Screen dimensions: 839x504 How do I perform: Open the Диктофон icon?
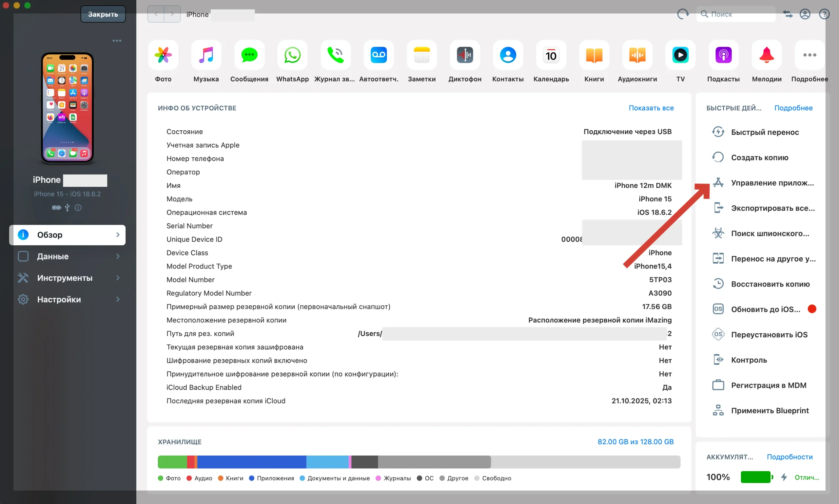coord(465,55)
